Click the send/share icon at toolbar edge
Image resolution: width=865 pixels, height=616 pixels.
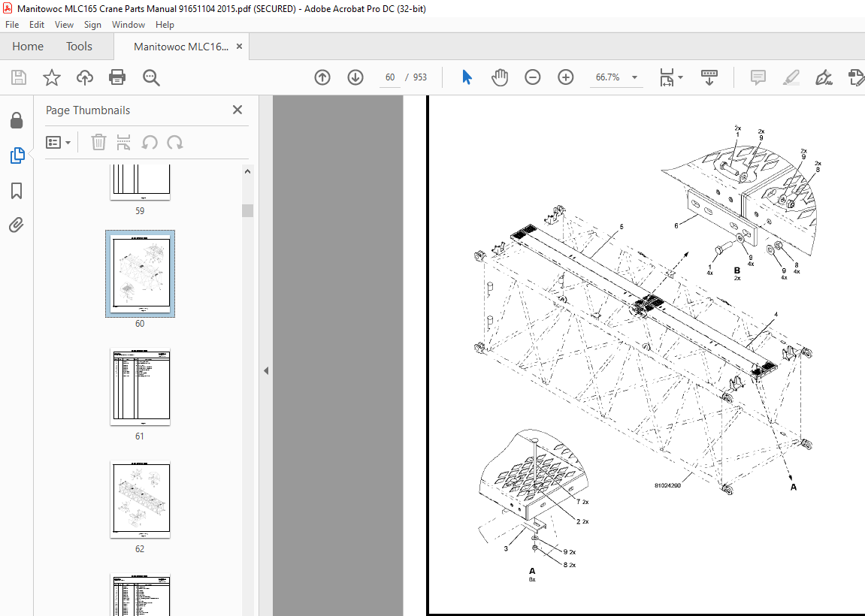click(x=856, y=77)
